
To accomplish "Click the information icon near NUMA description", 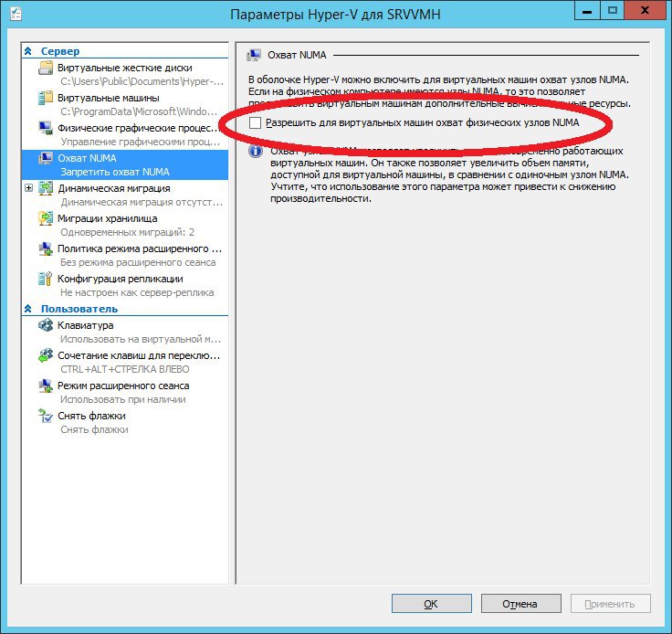I will point(256,151).
